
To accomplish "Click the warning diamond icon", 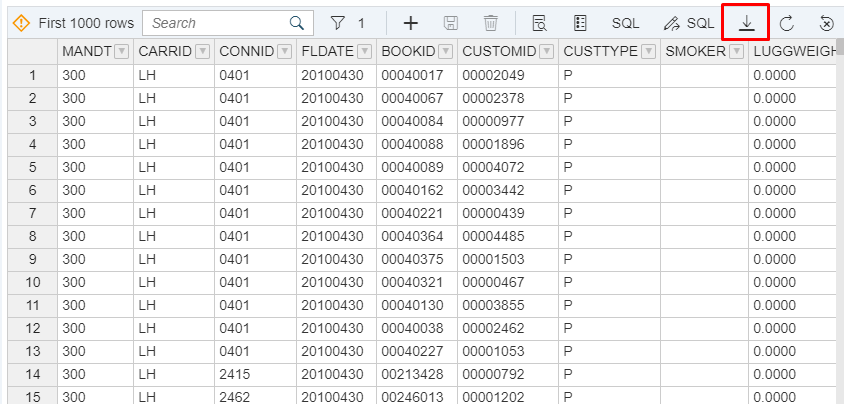I will 20,23.
